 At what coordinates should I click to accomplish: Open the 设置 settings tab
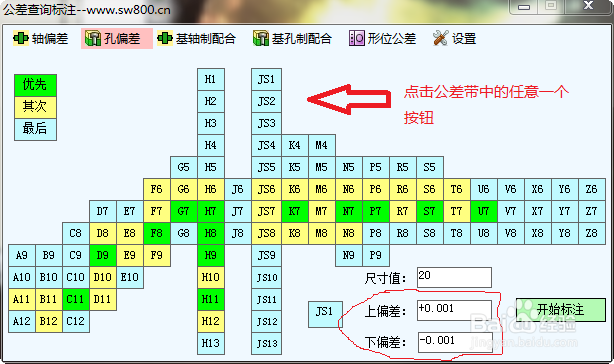454,39
